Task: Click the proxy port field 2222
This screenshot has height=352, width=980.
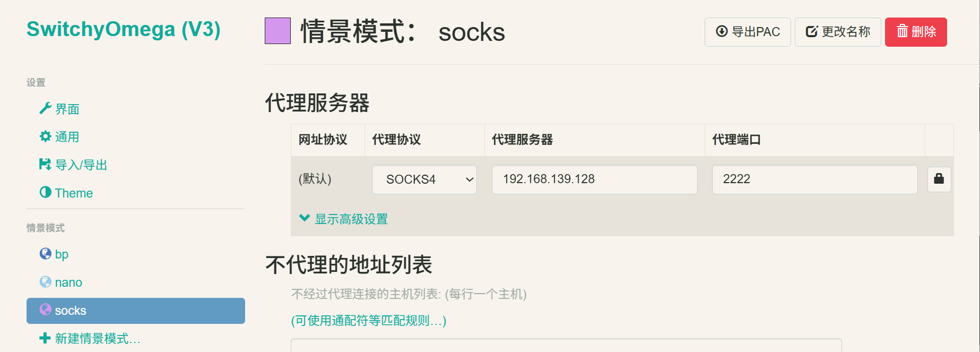Action: pos(814,179)
